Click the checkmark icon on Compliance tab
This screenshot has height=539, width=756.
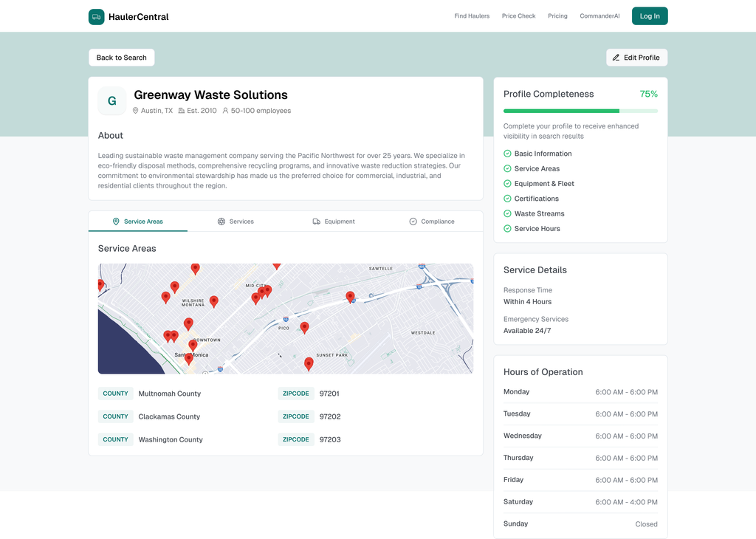413,222
